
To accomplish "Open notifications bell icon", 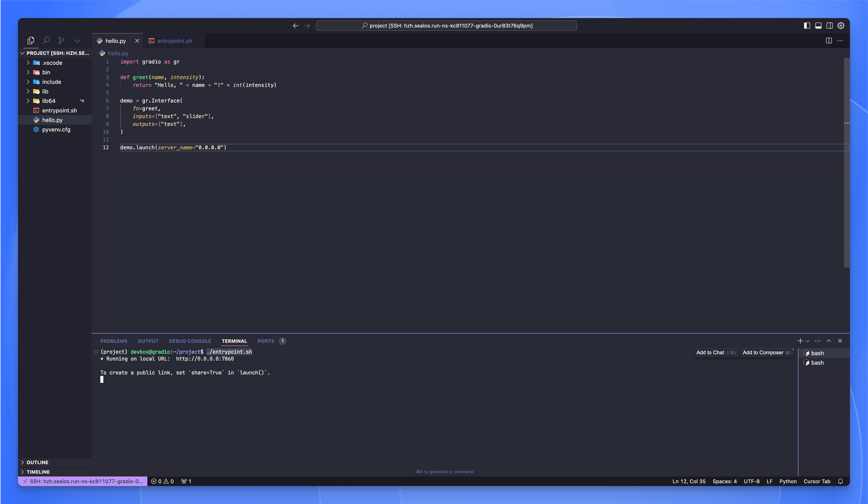I will 840,481.
